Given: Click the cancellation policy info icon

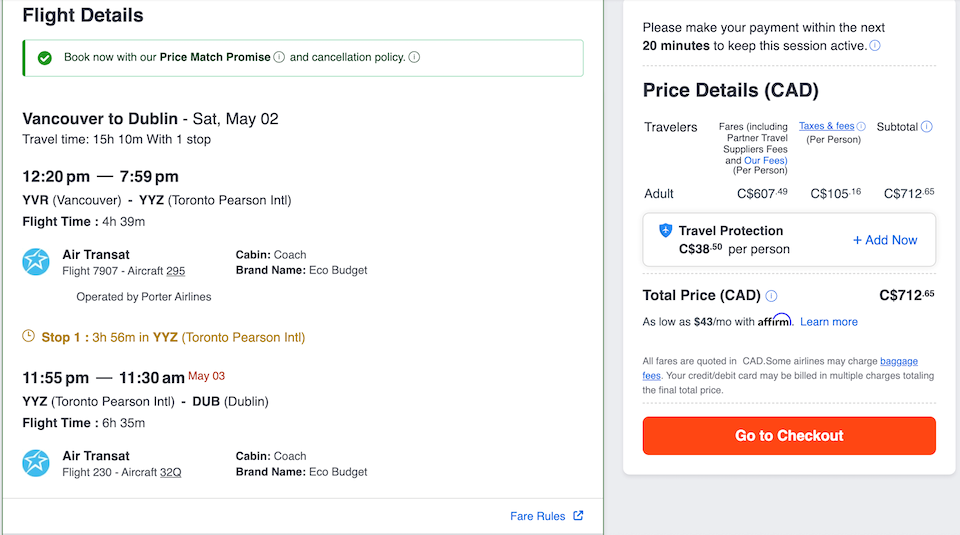Looking at the screenshot, I should pyautogui.click(x=414, y=57).
